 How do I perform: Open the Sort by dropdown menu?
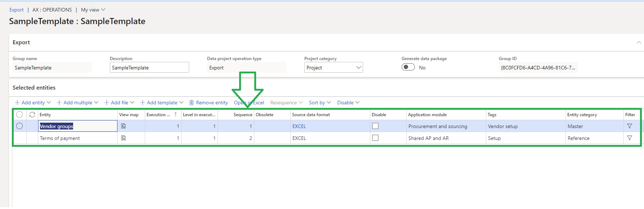tap(319, 103)
